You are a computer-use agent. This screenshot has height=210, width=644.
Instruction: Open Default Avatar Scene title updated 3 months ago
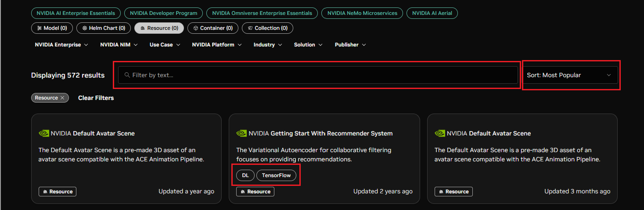(x=500, y=133)
